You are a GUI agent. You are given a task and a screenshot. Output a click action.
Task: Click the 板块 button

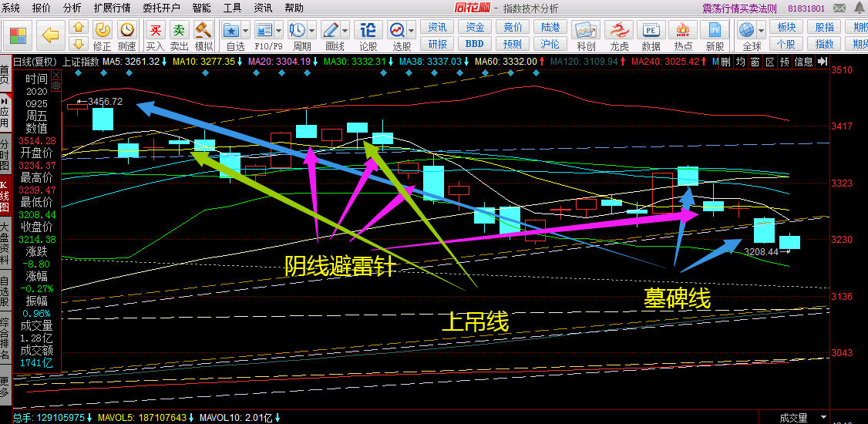[x=787, y=27]
